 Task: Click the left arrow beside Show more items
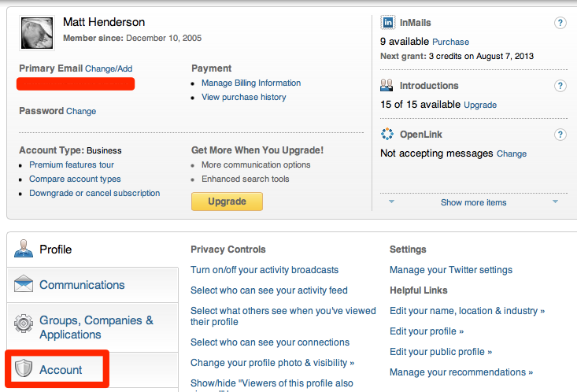(391, 202)
